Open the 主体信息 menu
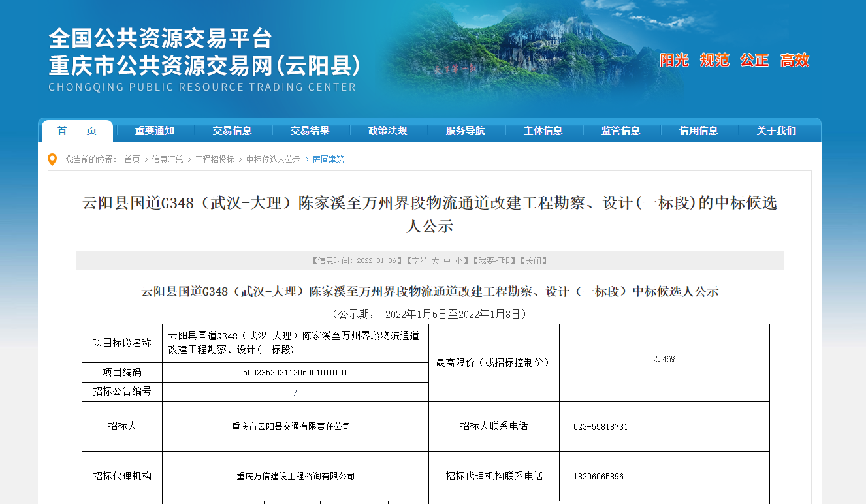This screenshot has height=504, width=866. pos(543,131)
